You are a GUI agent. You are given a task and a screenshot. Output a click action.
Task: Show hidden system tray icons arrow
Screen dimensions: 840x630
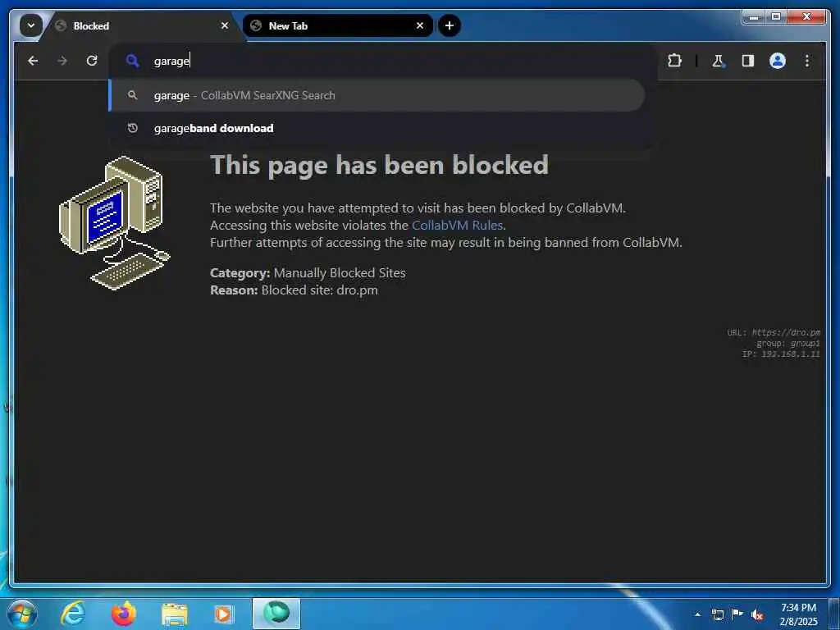click(x=697, y=614)
